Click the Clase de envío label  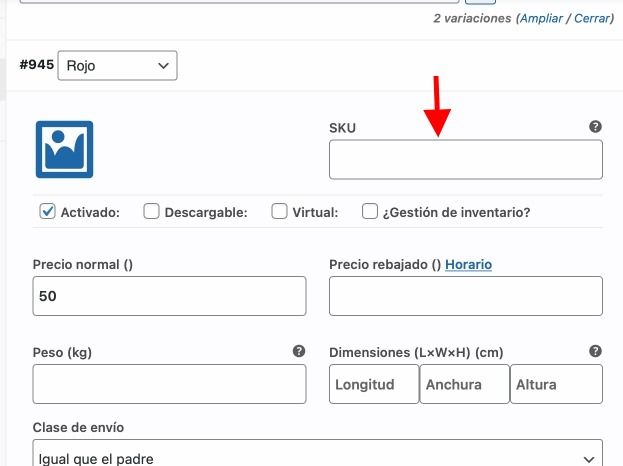click(x=78, y=427)
